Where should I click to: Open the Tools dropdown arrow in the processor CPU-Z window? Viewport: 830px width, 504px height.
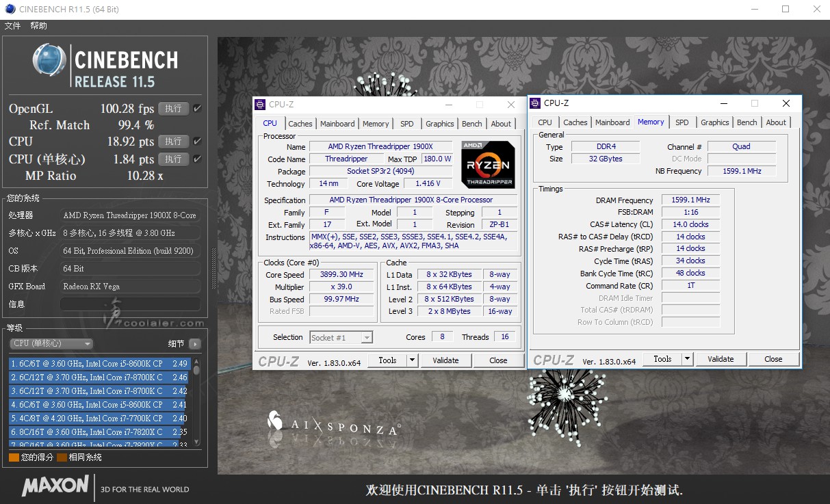[x=412, y=360]
